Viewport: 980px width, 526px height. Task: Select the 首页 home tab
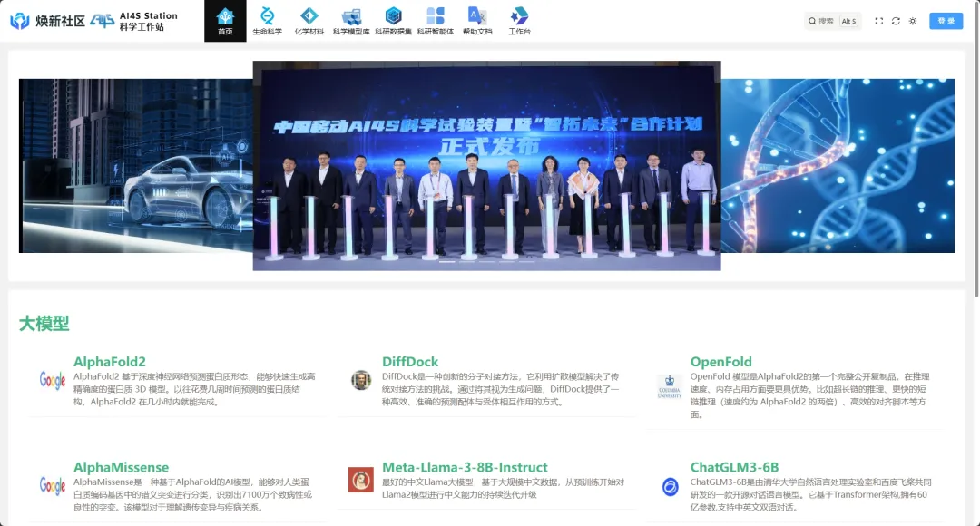click(225, 21)
